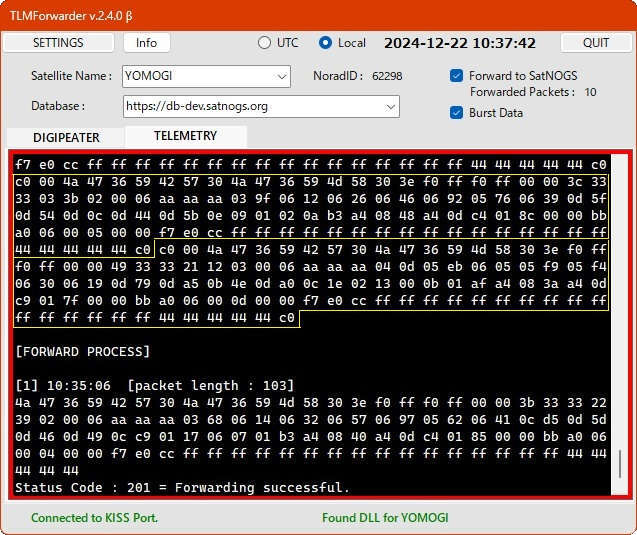The image size is (637, 535).
Task: Select the TELEMETRY tab
Action: [185, 136]
